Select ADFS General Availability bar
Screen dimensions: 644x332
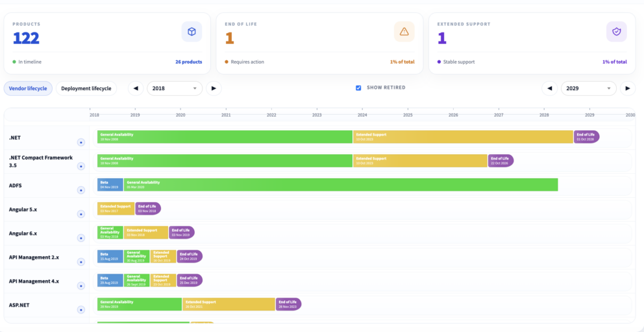click(341, 185)
